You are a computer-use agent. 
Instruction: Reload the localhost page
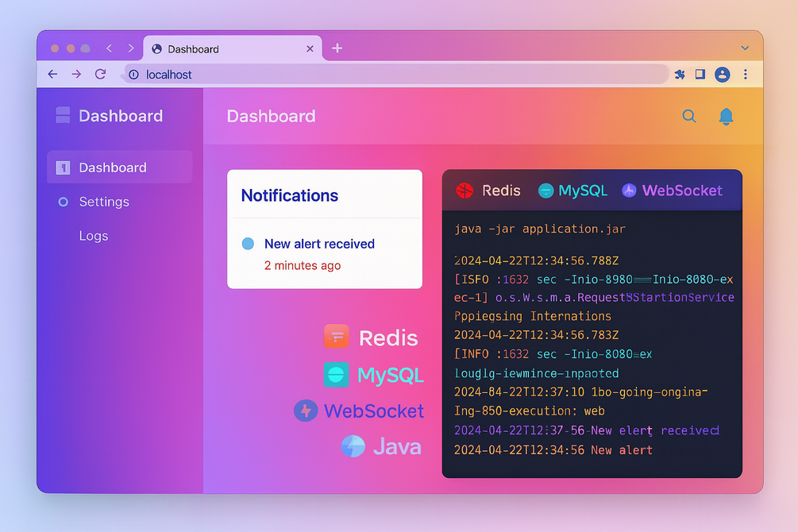(100, 75)
